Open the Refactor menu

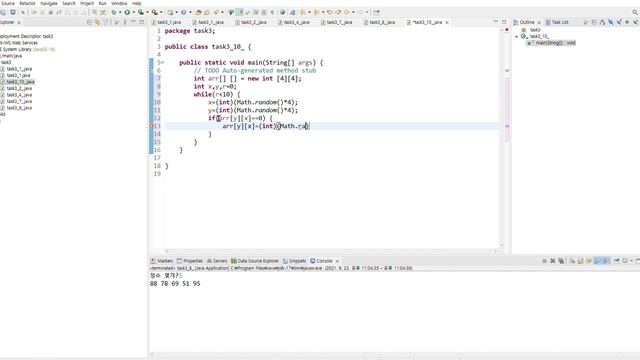27,3
